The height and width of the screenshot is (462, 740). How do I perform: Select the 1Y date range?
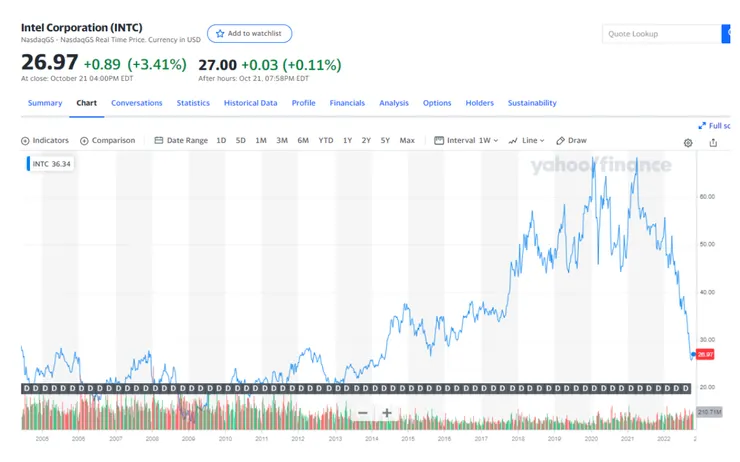(x=348, y=141)
